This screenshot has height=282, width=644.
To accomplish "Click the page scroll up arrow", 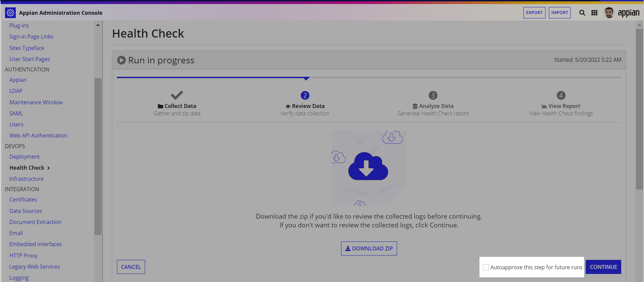I will pos(639,25).
